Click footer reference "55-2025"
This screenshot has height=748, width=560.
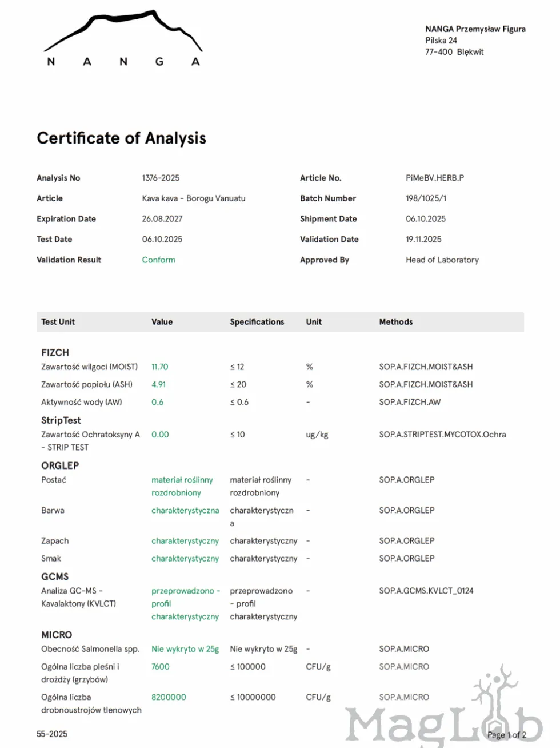[x=52, y=734]
